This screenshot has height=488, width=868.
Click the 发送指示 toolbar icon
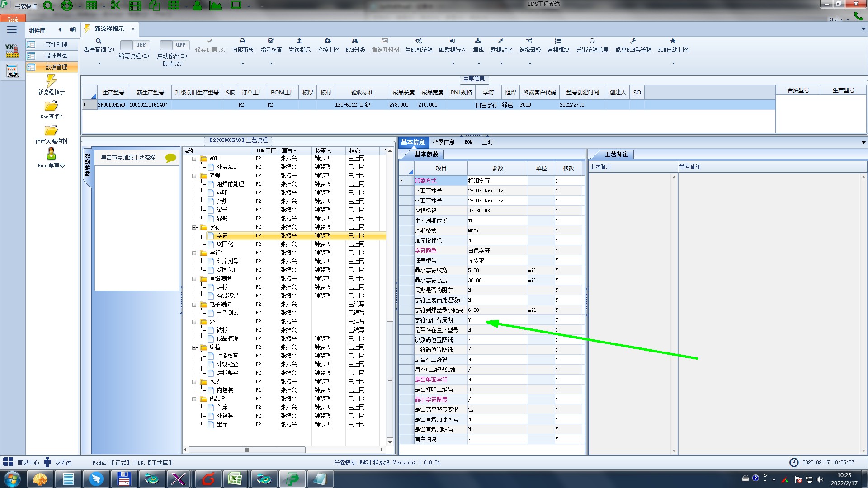coord(299,41)
